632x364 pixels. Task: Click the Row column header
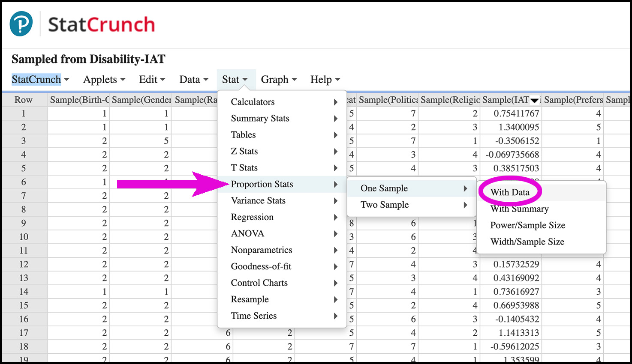[x=24, y=100]
